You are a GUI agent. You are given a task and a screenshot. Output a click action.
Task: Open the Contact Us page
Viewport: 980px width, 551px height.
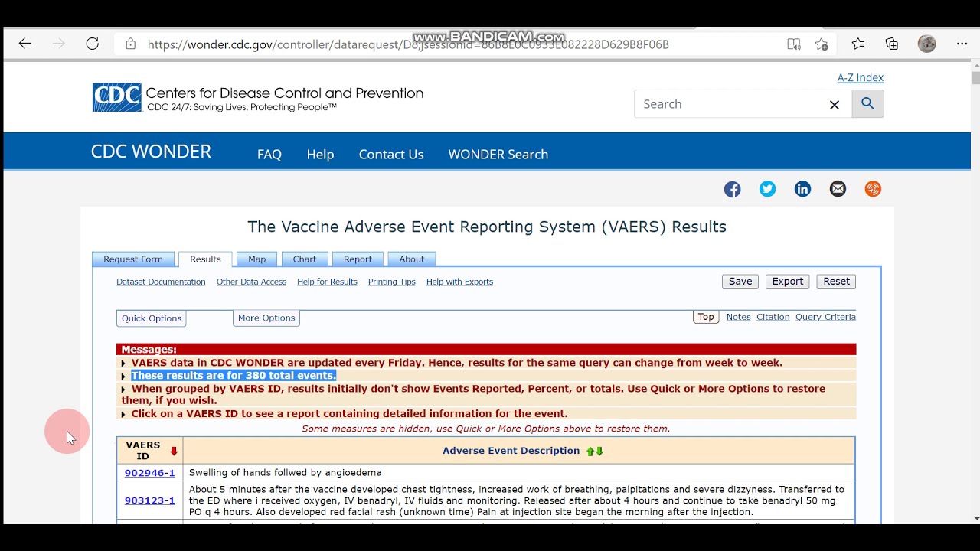[391, 154]
